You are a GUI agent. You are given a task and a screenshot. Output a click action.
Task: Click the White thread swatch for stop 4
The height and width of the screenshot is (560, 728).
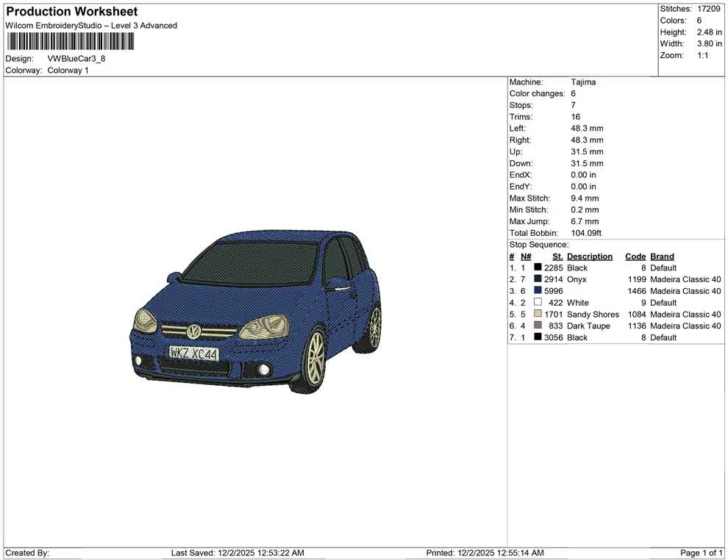click(x=537, y=303)
